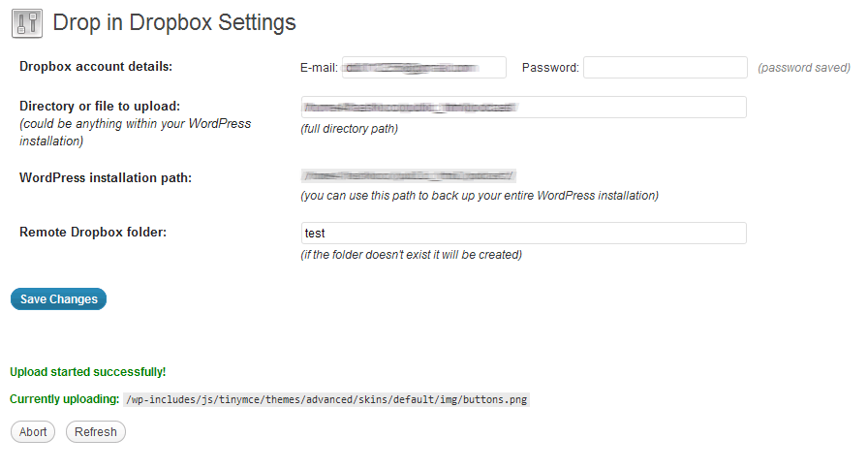Click the Remote Dropbox folder label

[93, 233]
